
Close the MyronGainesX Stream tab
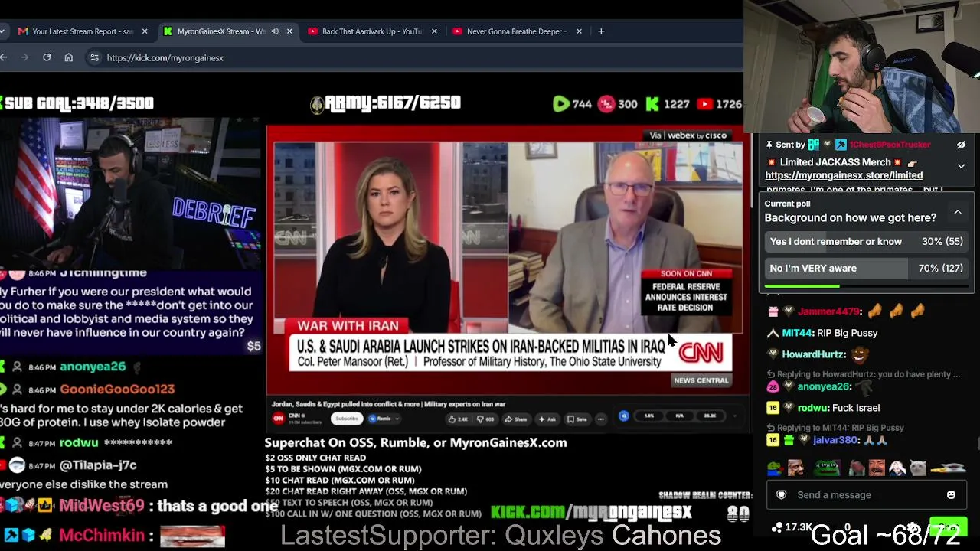point(289,31)
